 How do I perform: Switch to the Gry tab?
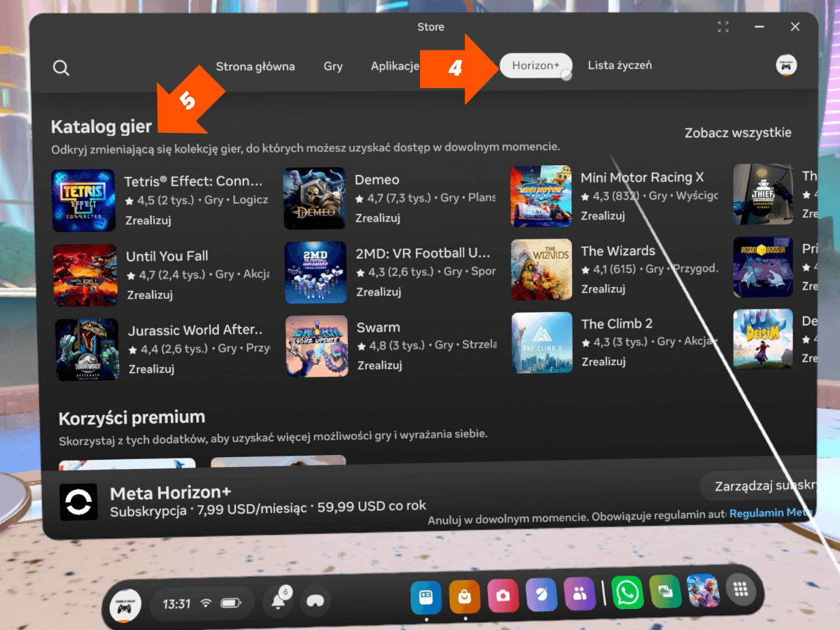click(x=333, y=66)
